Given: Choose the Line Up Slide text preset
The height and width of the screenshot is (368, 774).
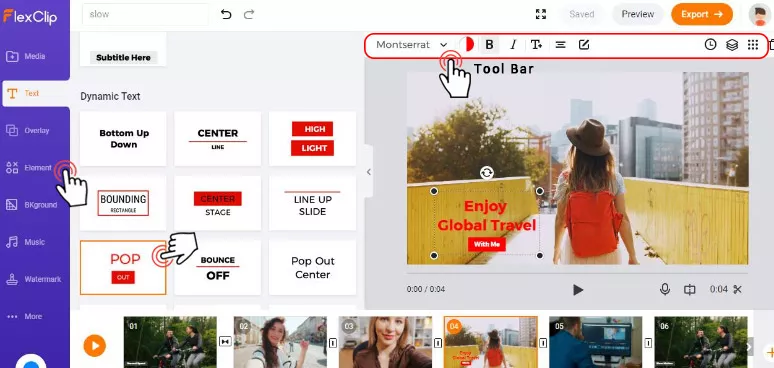Looking at the screenshot, I should [312, 203].
